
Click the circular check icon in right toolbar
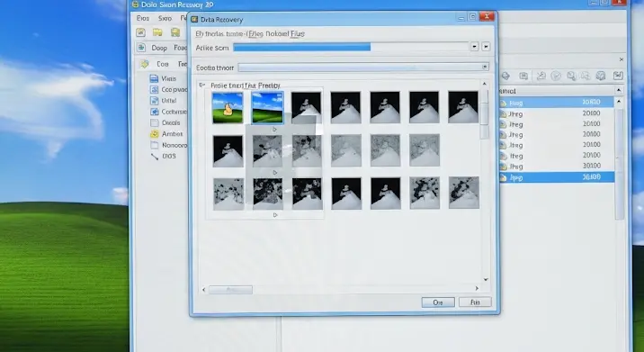[556, 76]
